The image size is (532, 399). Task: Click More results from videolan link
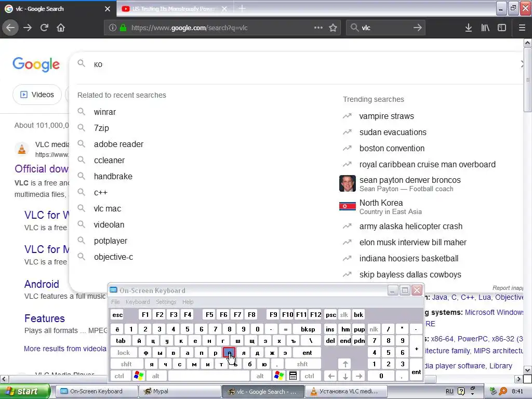[65, 349]
